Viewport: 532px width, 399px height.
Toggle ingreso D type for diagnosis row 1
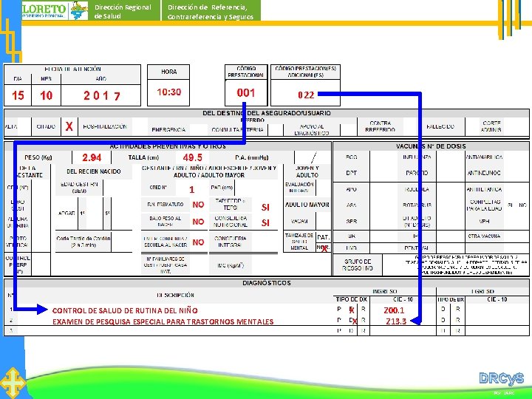352,310
